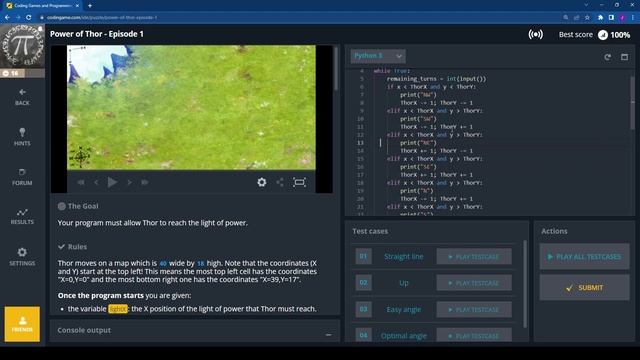Toggle fullscreen on the game viewer
Screen dimensions: 640x360
300,182
